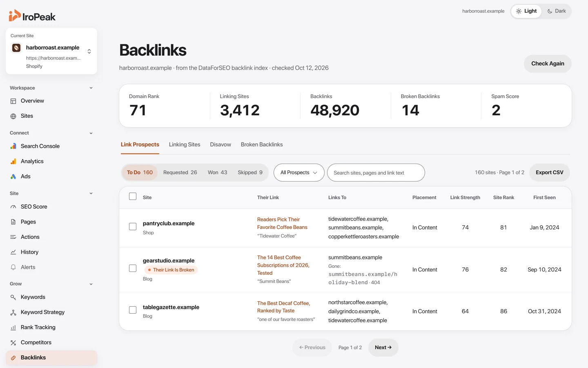Click the Previous page button

pyautogui.click(x=312, y=348)
